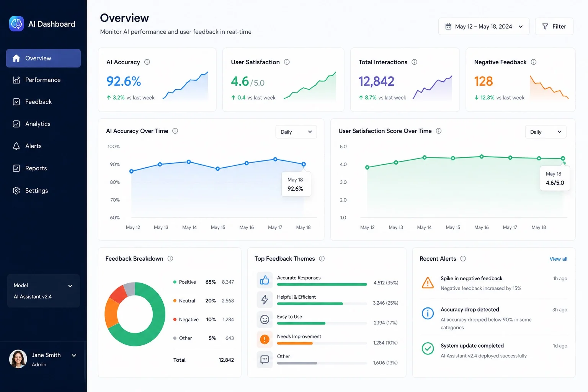This screenshot has height=392, width=588.
Task: Show info for Negative Feedback card
Action: (534, 62)
